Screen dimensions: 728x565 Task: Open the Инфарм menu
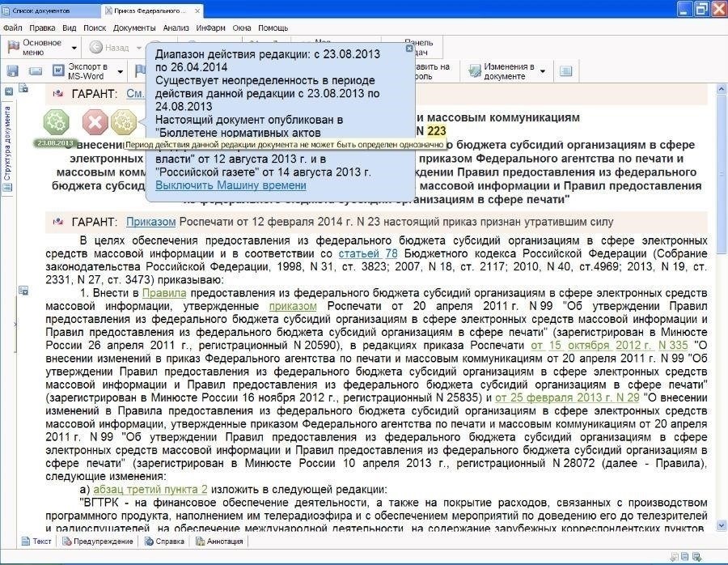pyautogui.click(x=210, y=28)
